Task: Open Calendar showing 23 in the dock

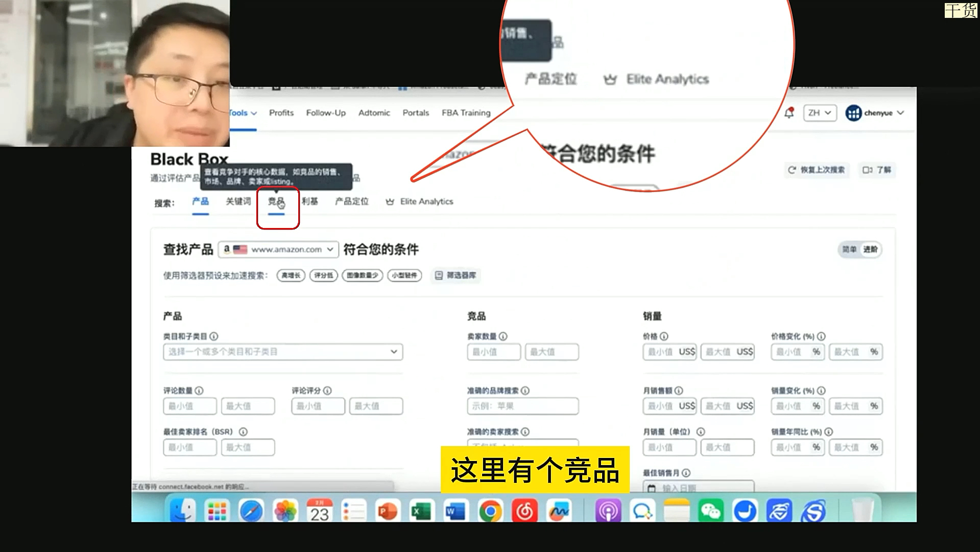Action: pyautogui.click(x=320, y=510)
